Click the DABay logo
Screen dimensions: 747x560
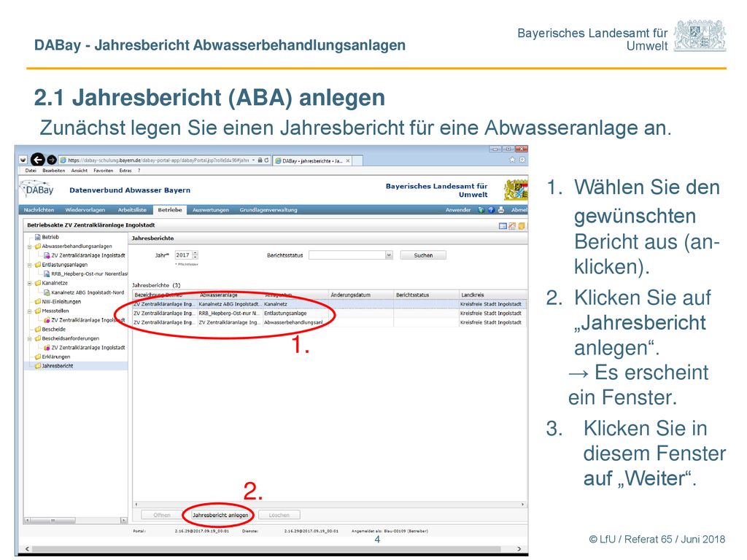[x=36, y=190]
